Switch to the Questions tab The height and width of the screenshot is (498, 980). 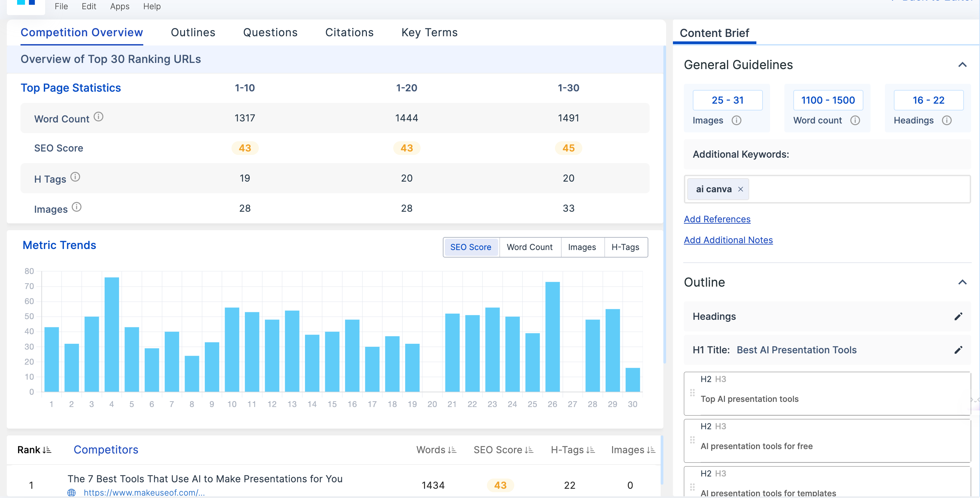click(x=270, y=32)
